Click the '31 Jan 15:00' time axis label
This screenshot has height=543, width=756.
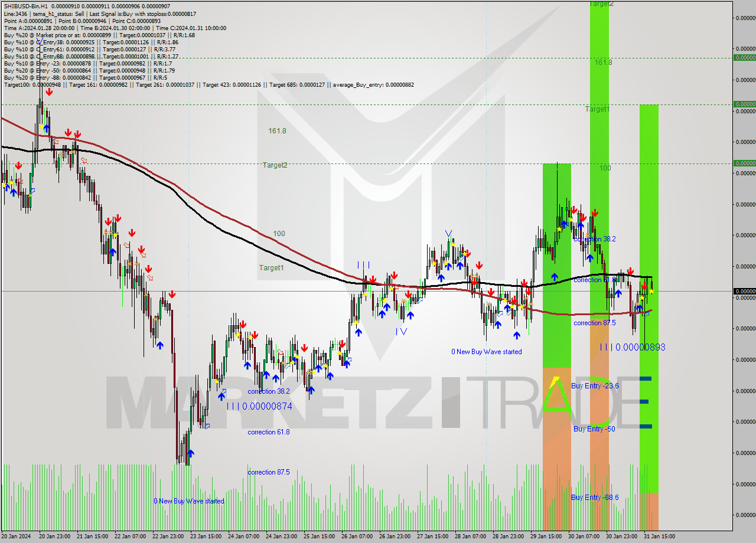(659, 537)
